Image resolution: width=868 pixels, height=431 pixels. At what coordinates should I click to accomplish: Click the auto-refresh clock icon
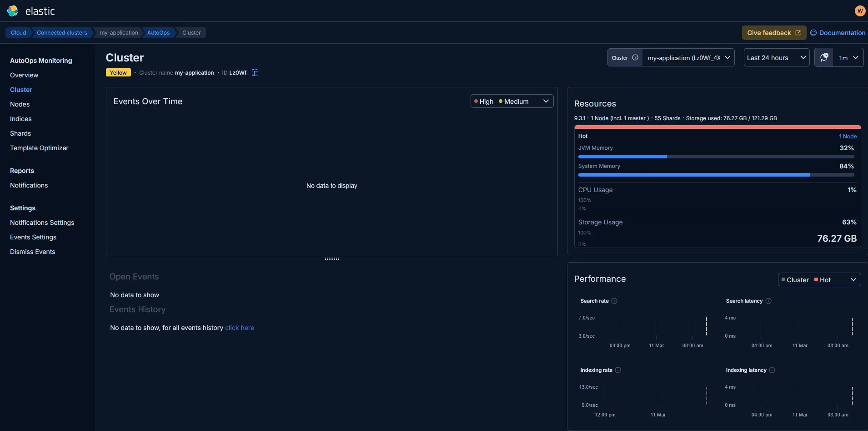point(824,58)
